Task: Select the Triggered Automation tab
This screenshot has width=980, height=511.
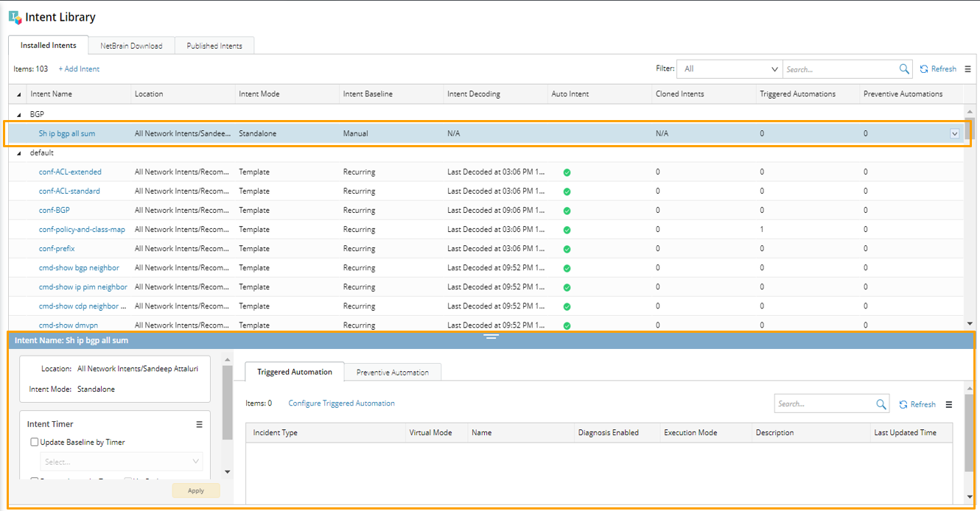Action: (x=295, y=372)
